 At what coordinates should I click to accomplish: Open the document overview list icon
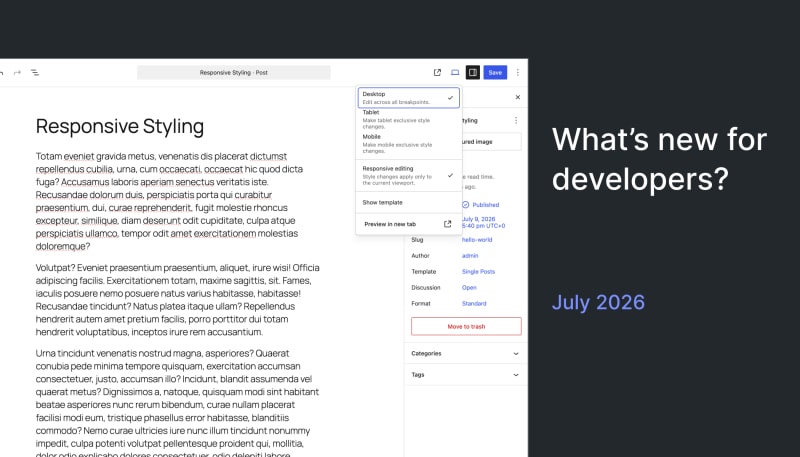[x=35, y=72]
